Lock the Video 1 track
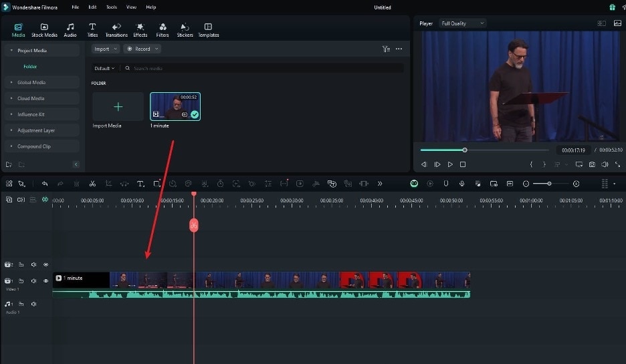 [x=21, y=281]
